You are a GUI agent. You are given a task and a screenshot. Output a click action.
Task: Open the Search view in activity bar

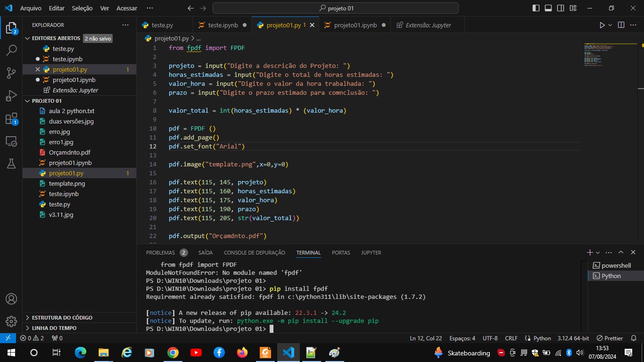click(11, 49)
